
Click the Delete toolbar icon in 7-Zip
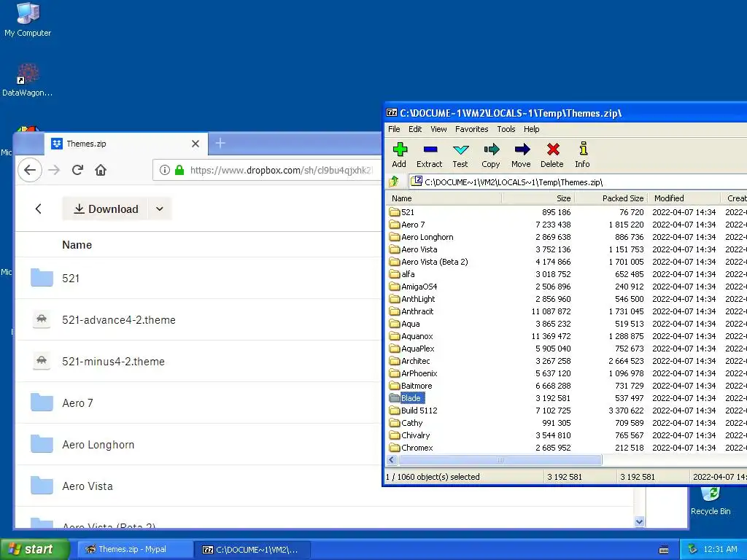click(552, 155)
